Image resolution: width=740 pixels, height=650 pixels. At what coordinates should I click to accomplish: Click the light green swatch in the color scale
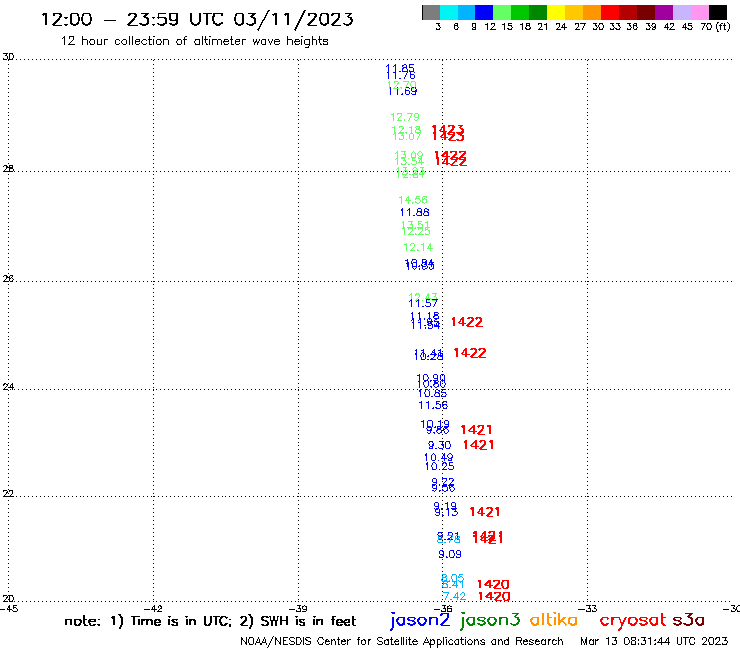pyautogui.click(x=502, y=12)
